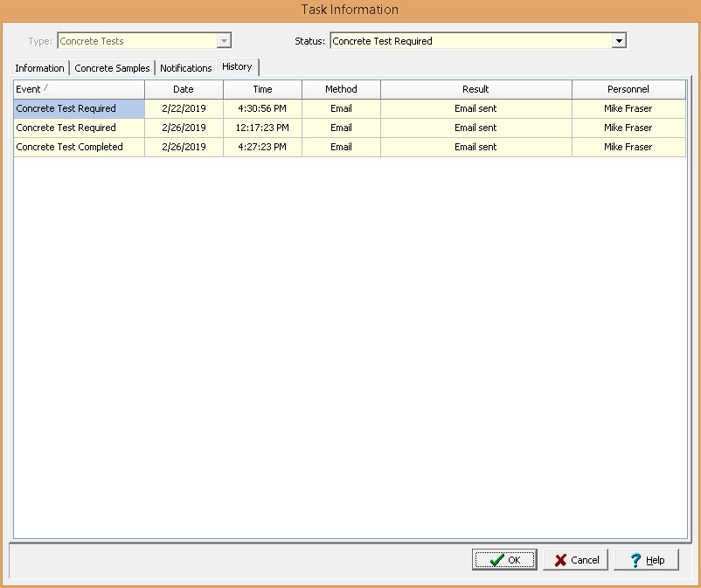Click the green checkmark OK button
The width and height of the screenshot is (701, 588).
[504, 560]
